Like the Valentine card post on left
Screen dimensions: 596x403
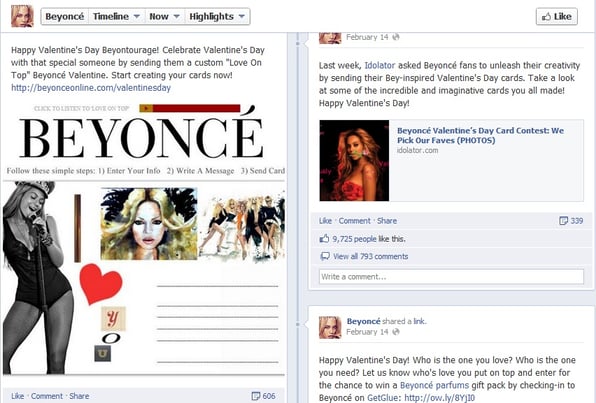pos(17,396)
